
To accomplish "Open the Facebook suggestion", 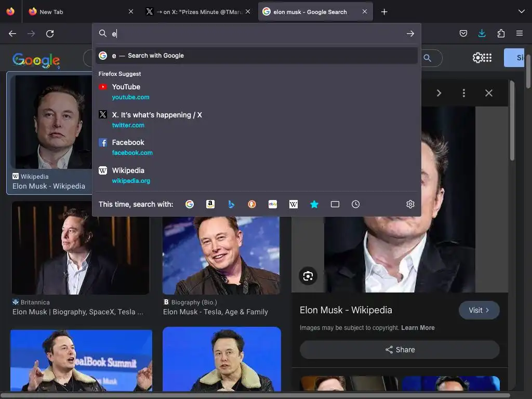I will 257,148.
